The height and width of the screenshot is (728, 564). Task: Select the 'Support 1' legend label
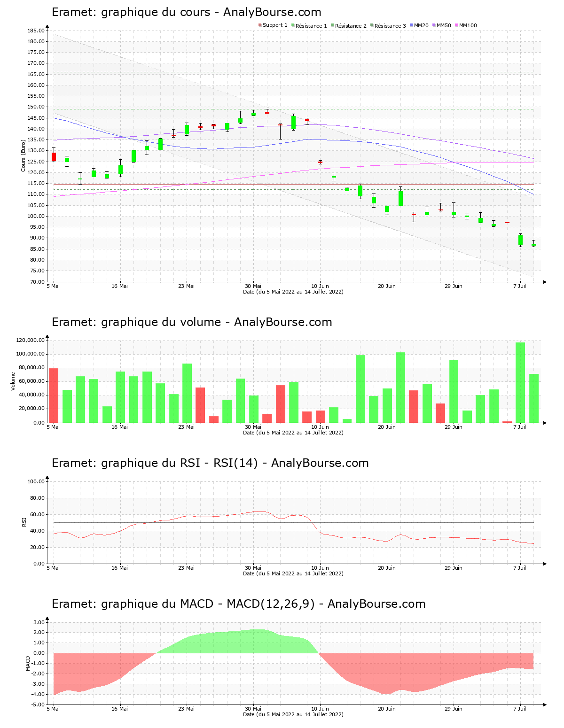[x=275, y=25]
